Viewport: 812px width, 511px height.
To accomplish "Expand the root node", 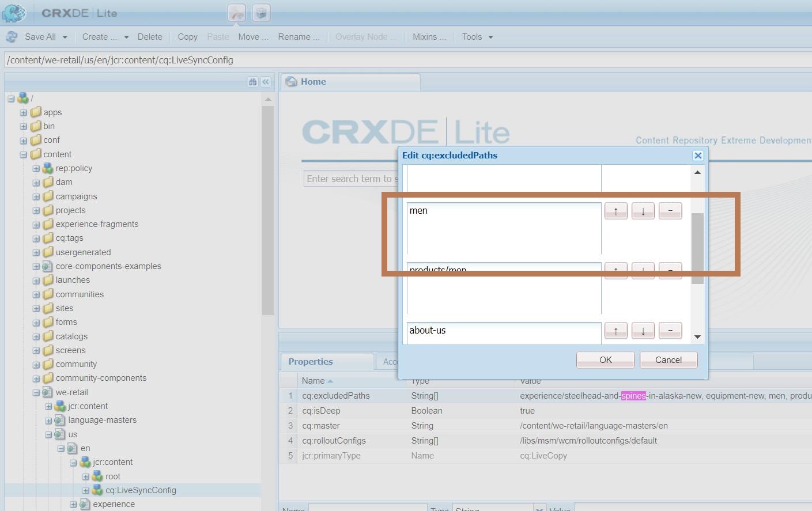I will tap(86, 476).
